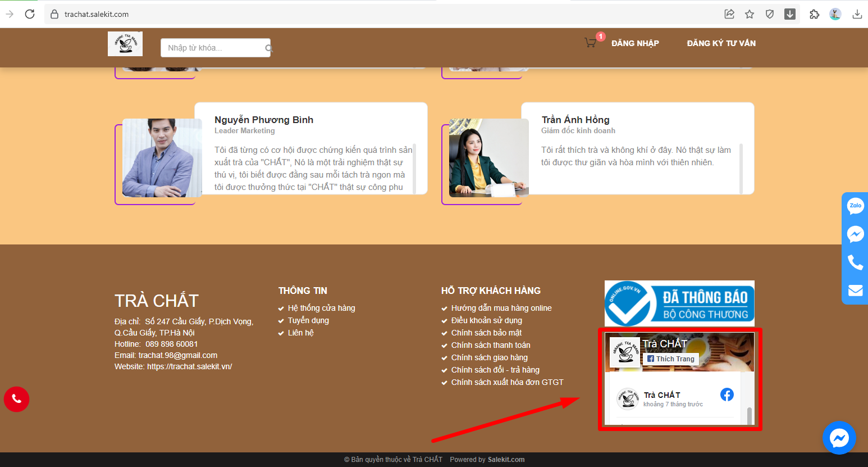Open Messenger icon in side panel

point(855,234)
